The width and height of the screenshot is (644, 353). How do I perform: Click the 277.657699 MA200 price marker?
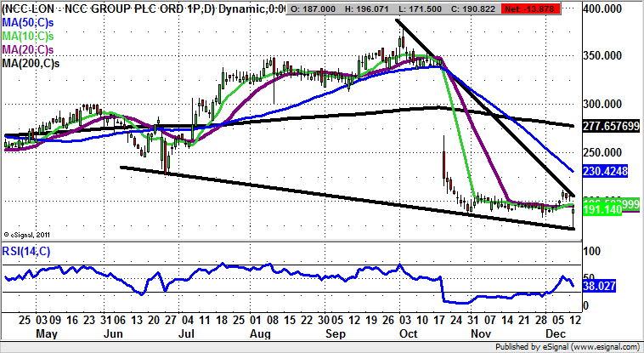click(611, 125)
